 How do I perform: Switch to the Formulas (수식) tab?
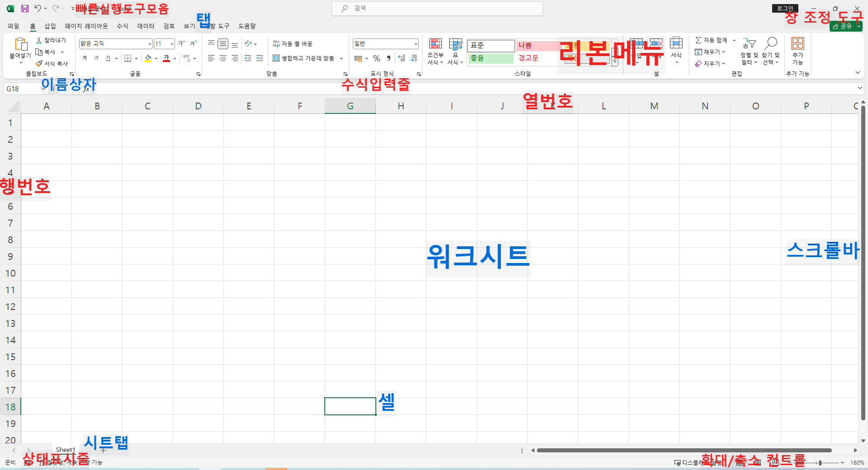(123, 26)
